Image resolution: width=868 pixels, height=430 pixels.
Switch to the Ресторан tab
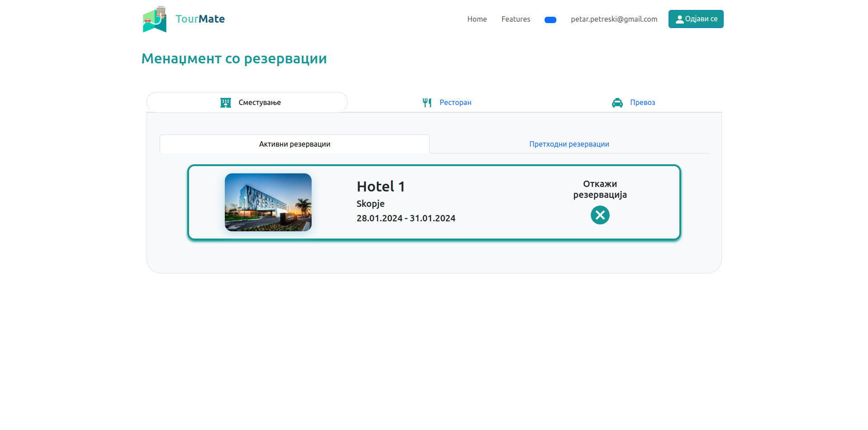(455, 103)
